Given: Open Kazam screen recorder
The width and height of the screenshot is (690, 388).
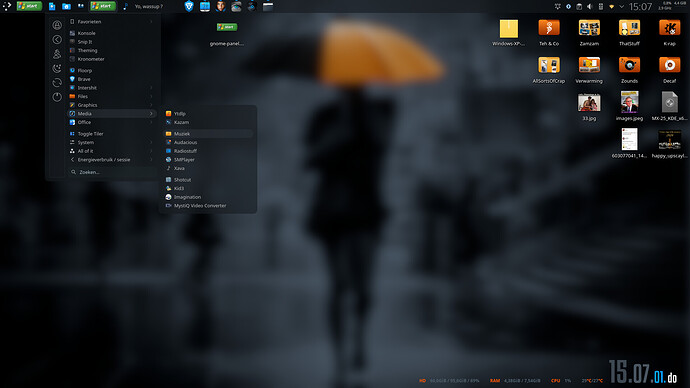Looking at the screenshot, I should pyautogui.click(x=208, y=122).
